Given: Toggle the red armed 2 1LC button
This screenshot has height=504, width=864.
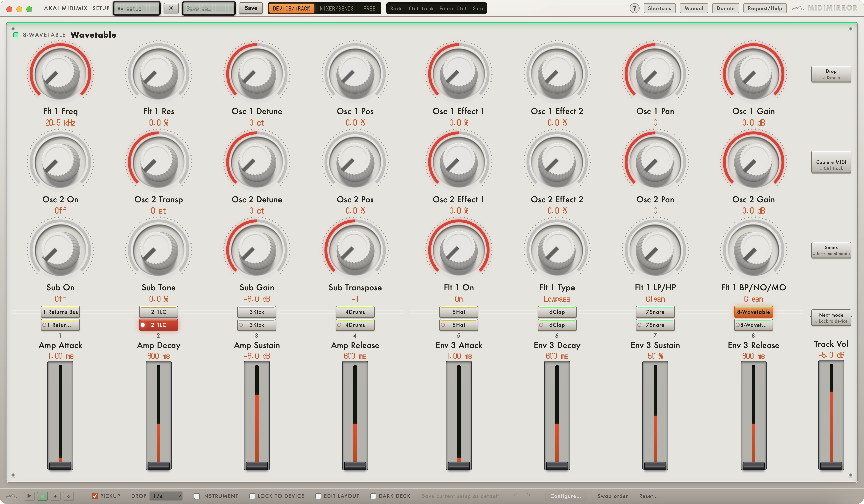Looking at the screenshot, I should 158,325.
